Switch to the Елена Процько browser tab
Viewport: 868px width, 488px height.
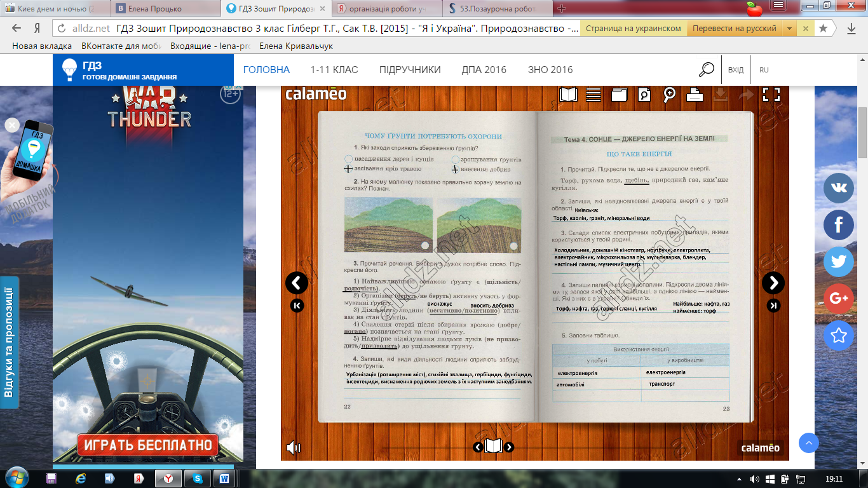(157, 9)
